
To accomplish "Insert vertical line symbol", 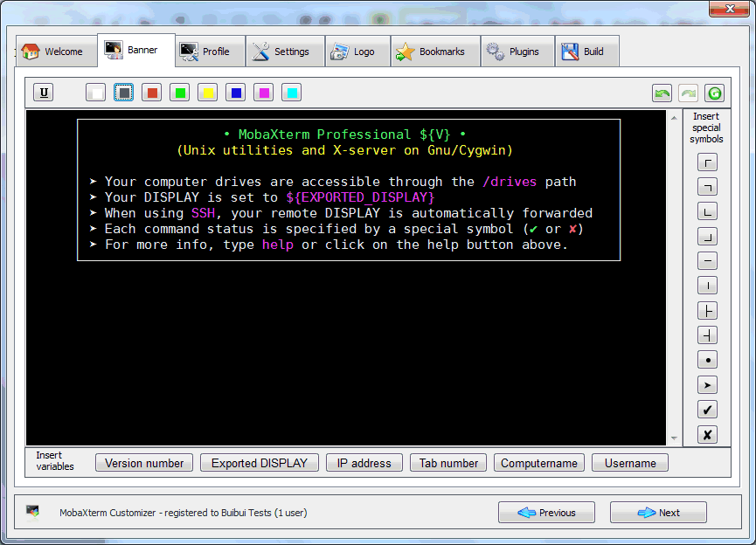I will [x=707, y=286].
